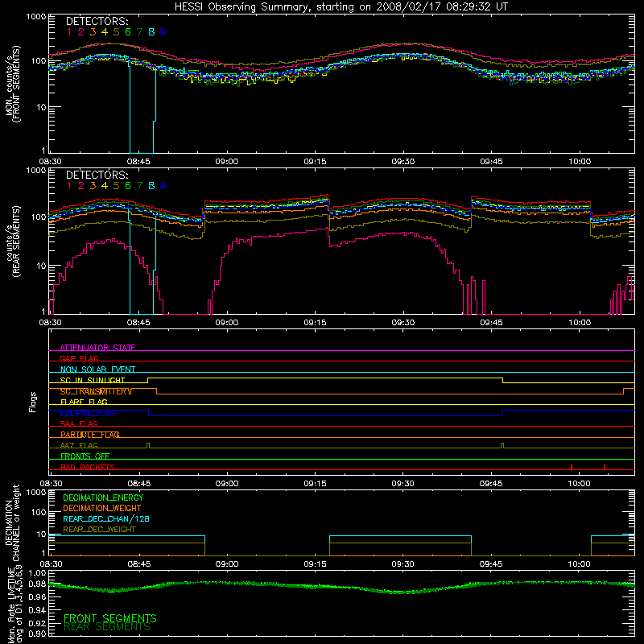Click detector 2 in rear segments legend
This screenshot has width=644, height=644.
point(81,186)
